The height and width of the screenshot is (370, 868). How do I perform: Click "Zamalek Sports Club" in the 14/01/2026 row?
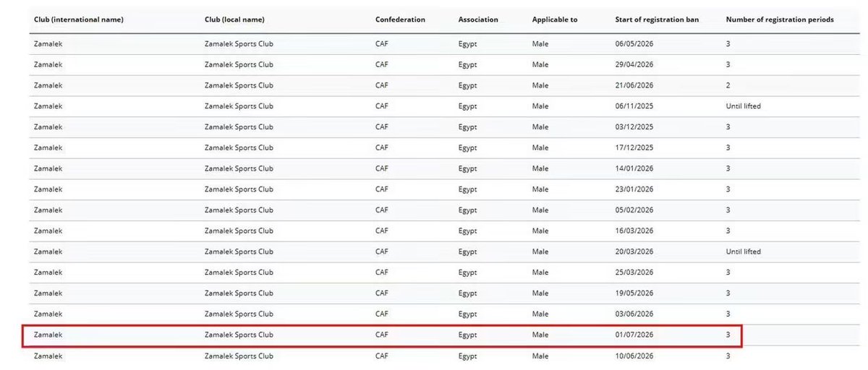tap(239, 168)
